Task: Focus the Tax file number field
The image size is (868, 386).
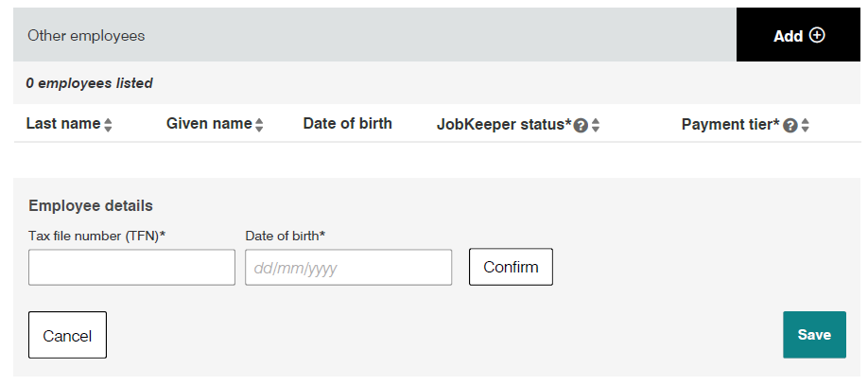Action: 131,268
